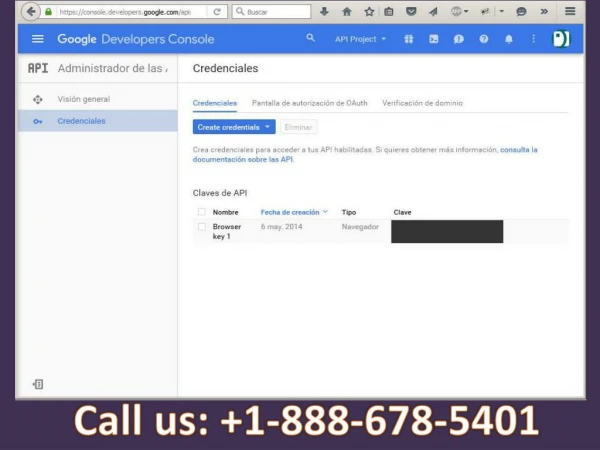
Task: Click the API logo in sidebar header
Action: pos(38,68)
